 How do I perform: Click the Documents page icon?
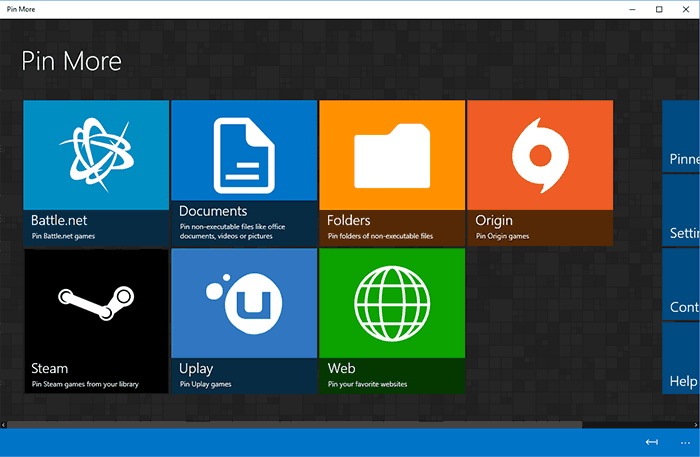click(244, 155)
